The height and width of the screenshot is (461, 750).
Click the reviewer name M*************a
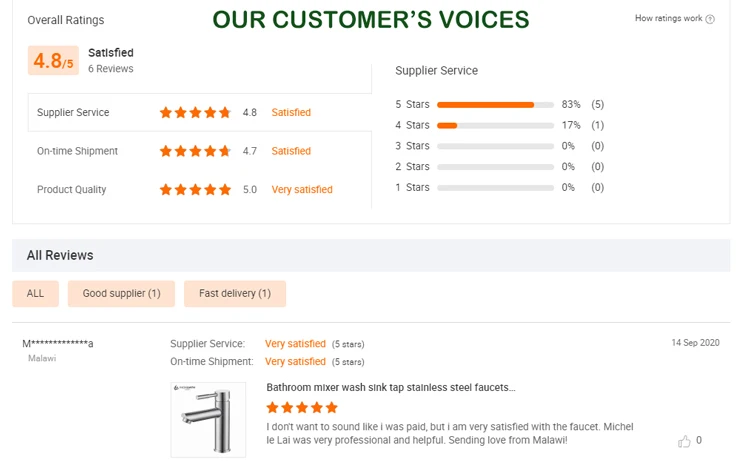58,344
